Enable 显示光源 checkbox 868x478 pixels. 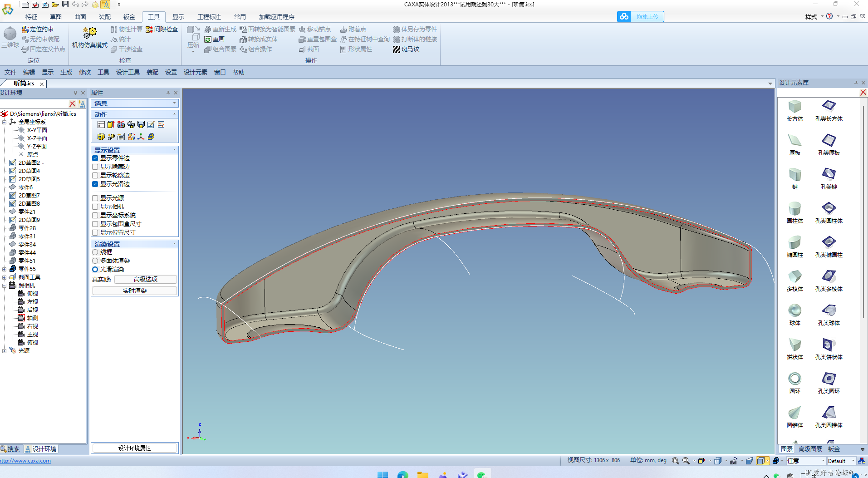click(95, 198)
